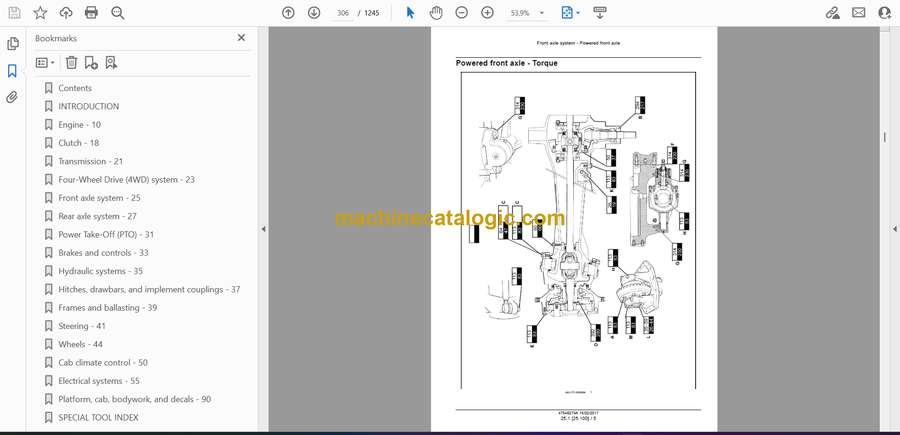Delete the selected bookmark with trash icon
This screenshot has height=435, width=900.
(71, 63)
